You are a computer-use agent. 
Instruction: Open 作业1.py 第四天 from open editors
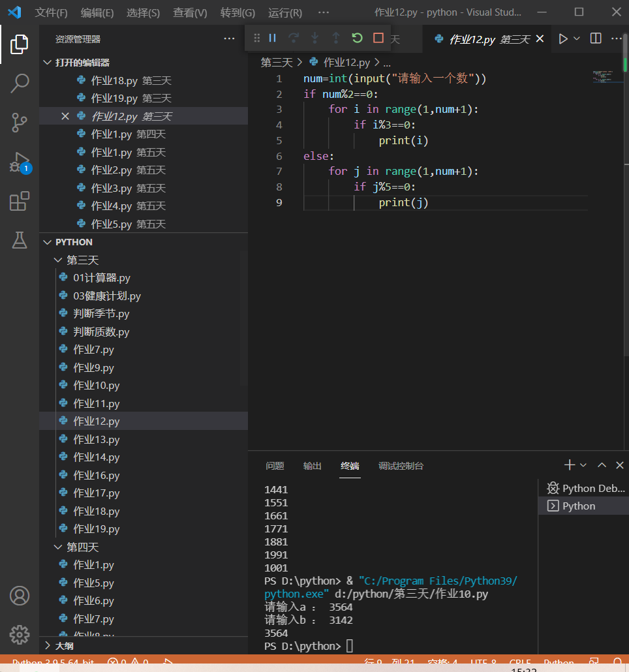click(x=144, y=134)
